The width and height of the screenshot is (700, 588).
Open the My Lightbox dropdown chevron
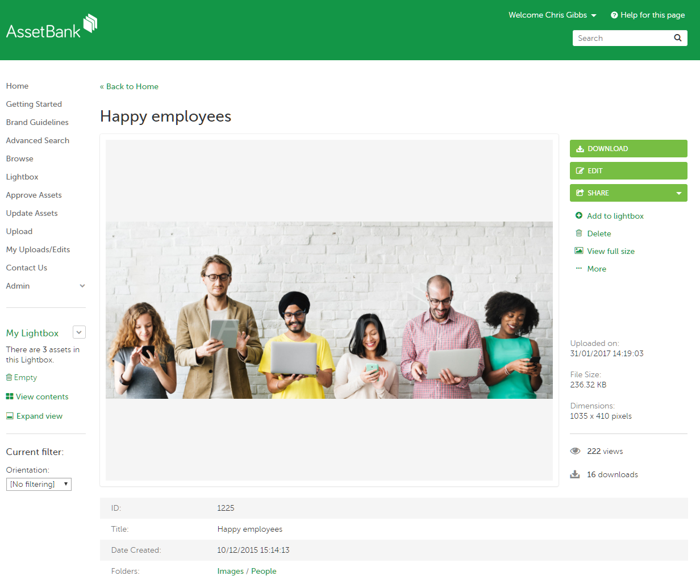pyautogui.click(x=80, y=332)
